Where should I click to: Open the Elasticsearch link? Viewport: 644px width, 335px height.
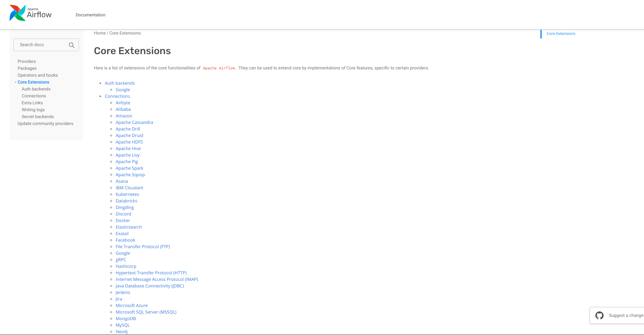click(x=129, y=227)
